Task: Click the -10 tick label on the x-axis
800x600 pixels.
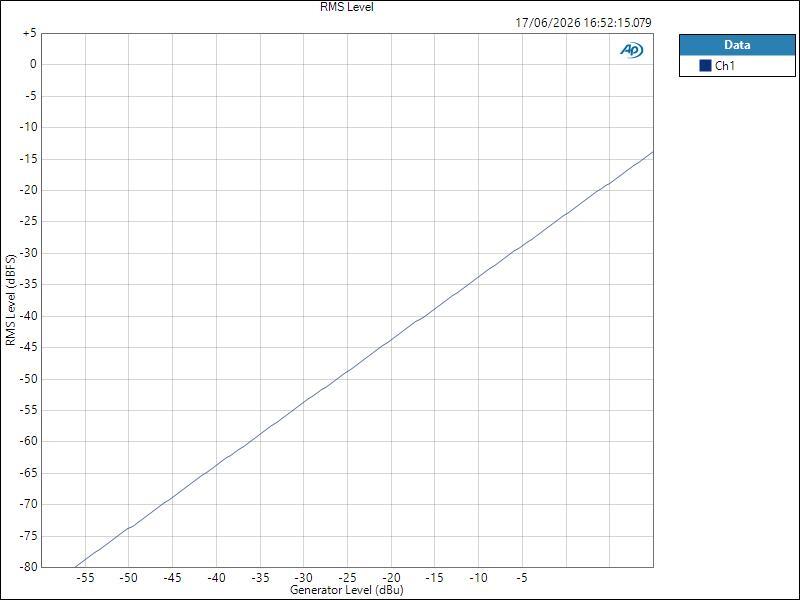Action: click(x=478, y=578)
